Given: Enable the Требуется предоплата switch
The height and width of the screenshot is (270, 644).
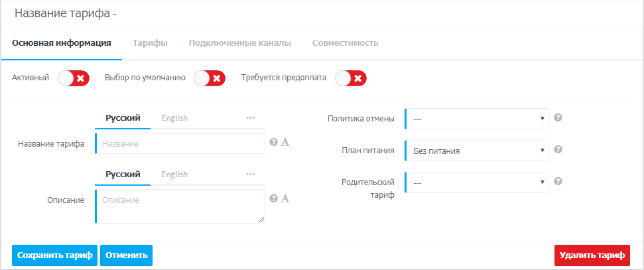Looking at the screenshot, I should [351, 78].
